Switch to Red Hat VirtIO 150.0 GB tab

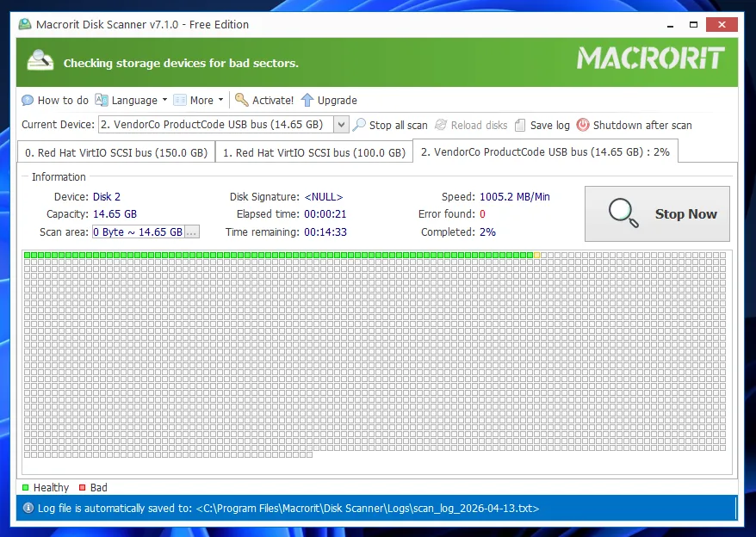coord(116,153)
